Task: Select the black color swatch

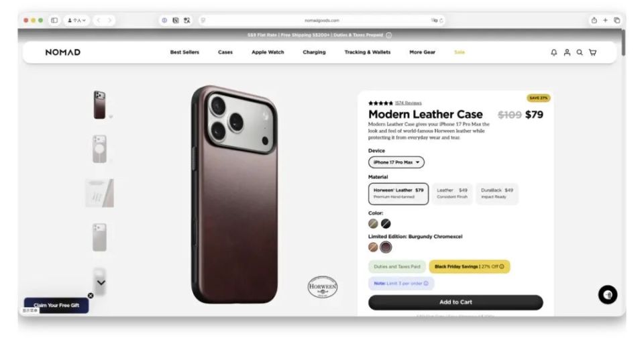Action: coord(386,224)
